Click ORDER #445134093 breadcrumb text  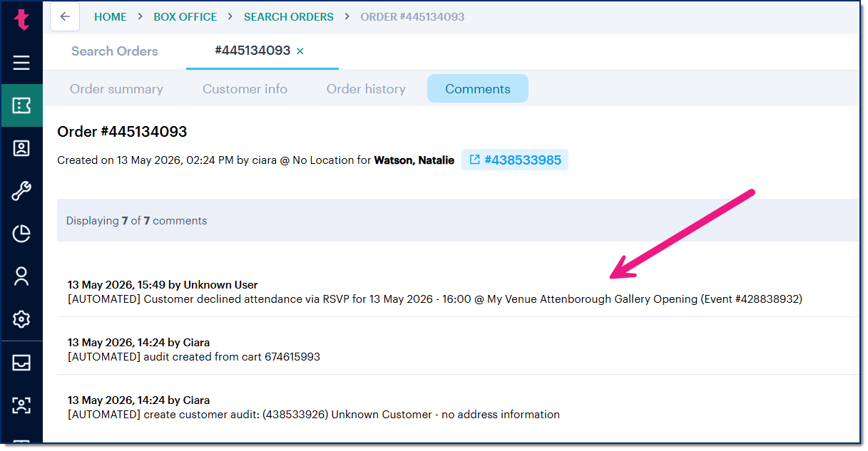pos(412,16)
